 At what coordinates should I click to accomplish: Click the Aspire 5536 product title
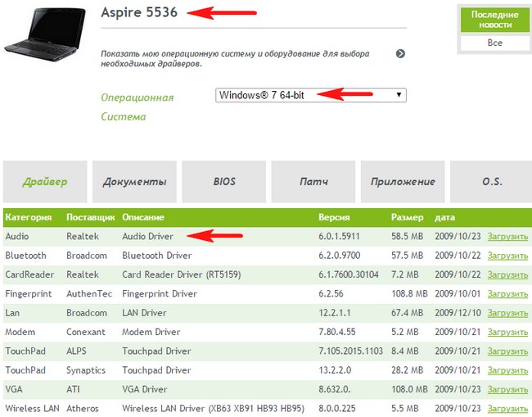pyautogui.click(x=139, y=12)
